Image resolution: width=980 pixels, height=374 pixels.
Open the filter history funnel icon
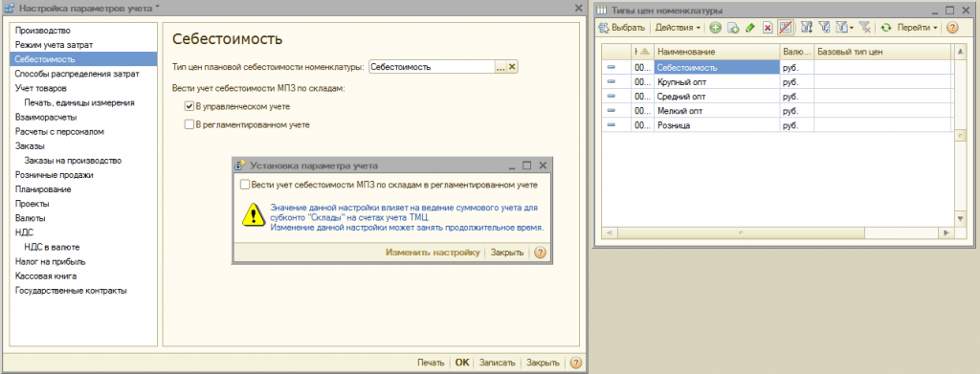pos(844,28)
